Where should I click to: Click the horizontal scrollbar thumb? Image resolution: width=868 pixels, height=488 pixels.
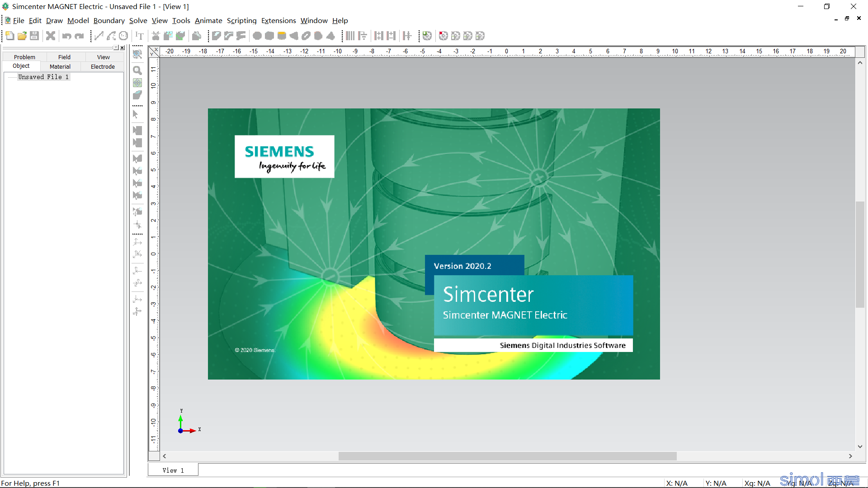(507, 456)
